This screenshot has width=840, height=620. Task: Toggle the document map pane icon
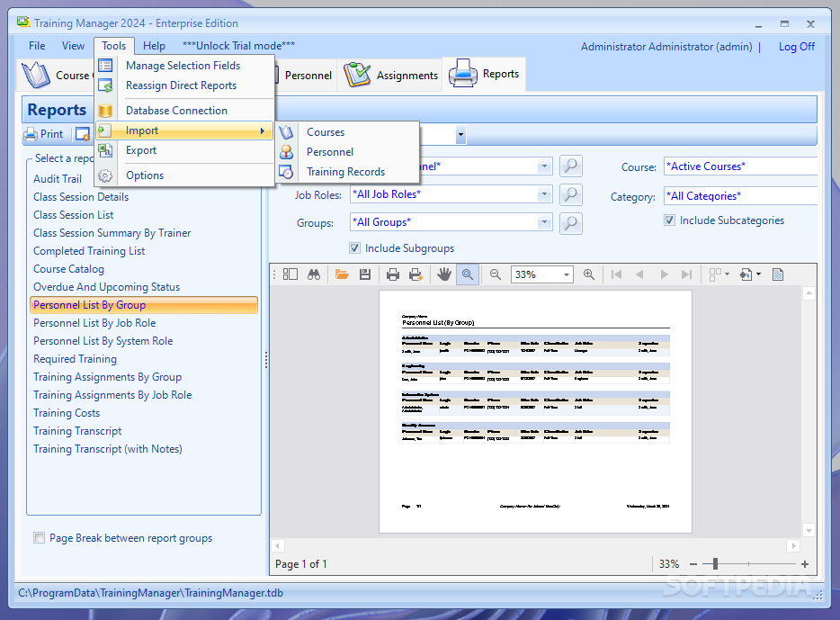tap(290, 274)
